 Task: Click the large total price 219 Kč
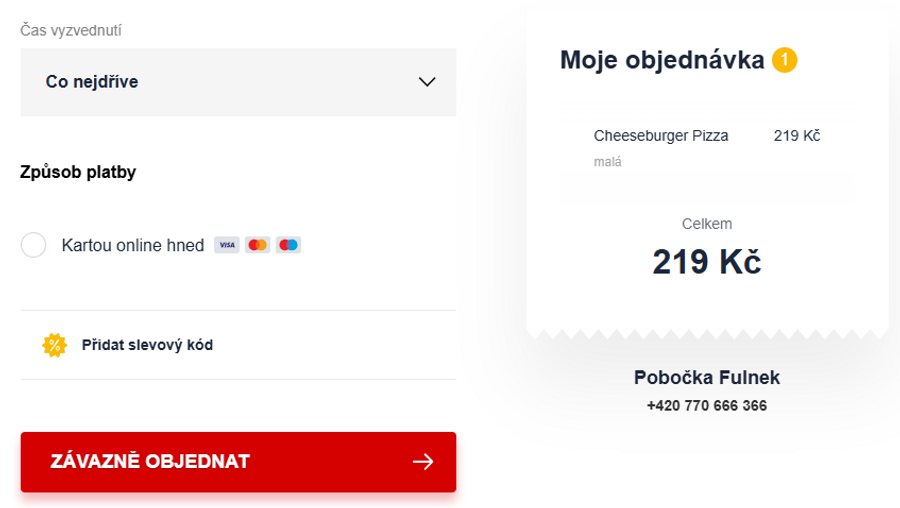(707, 262)
